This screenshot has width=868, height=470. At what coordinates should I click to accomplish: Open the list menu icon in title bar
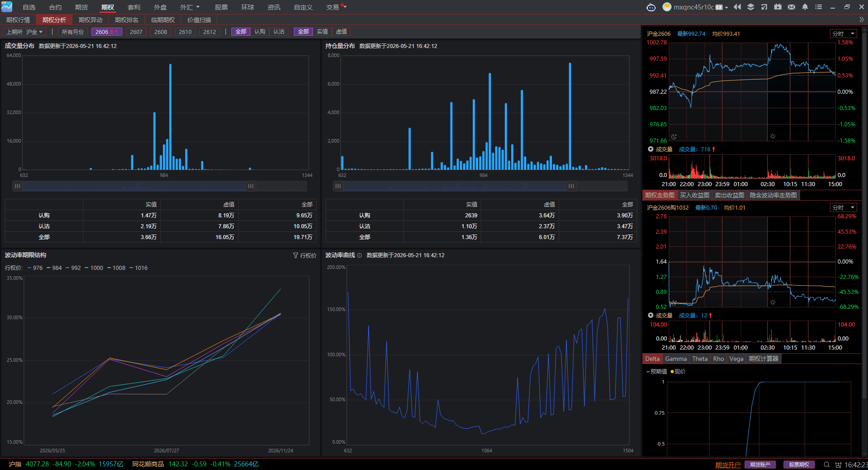(819, 7)
